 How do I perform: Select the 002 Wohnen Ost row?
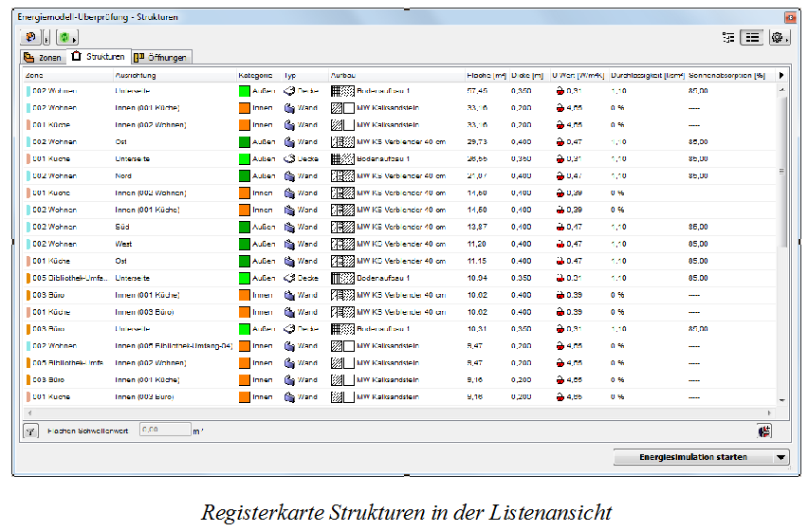coord(400,142)
